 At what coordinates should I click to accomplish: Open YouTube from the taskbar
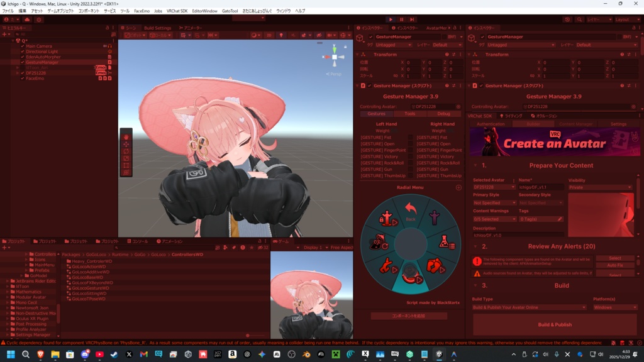pyautogui.click(x=99, y=354)
